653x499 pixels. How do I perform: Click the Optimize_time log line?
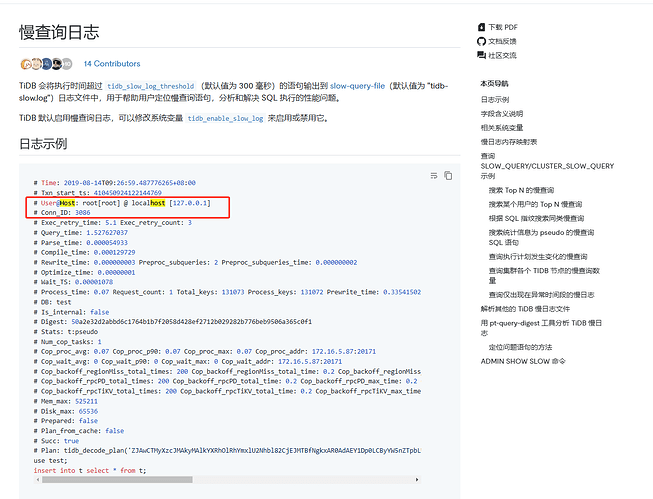click(x=85, y=272)
